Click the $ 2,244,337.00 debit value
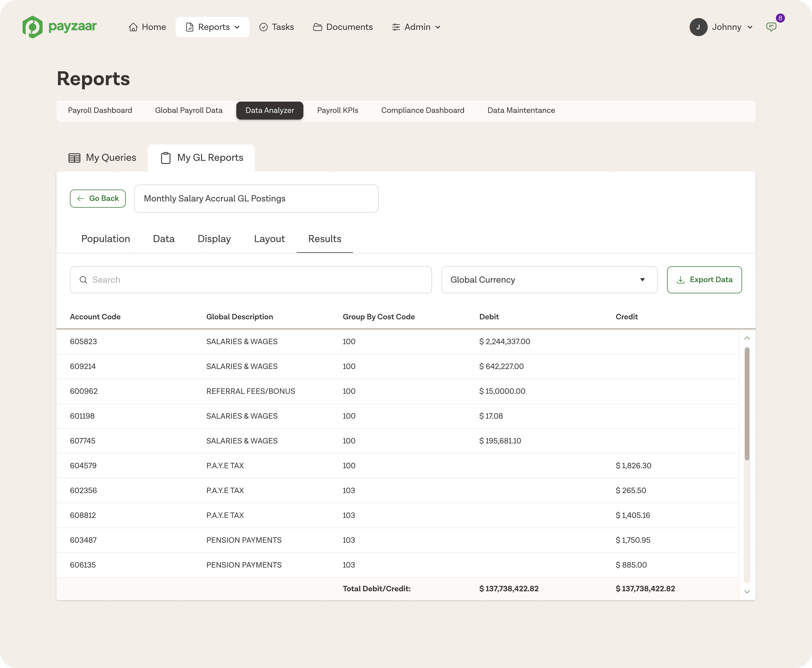The width and height of the screenshot is (812, 668). pos(505,342)
